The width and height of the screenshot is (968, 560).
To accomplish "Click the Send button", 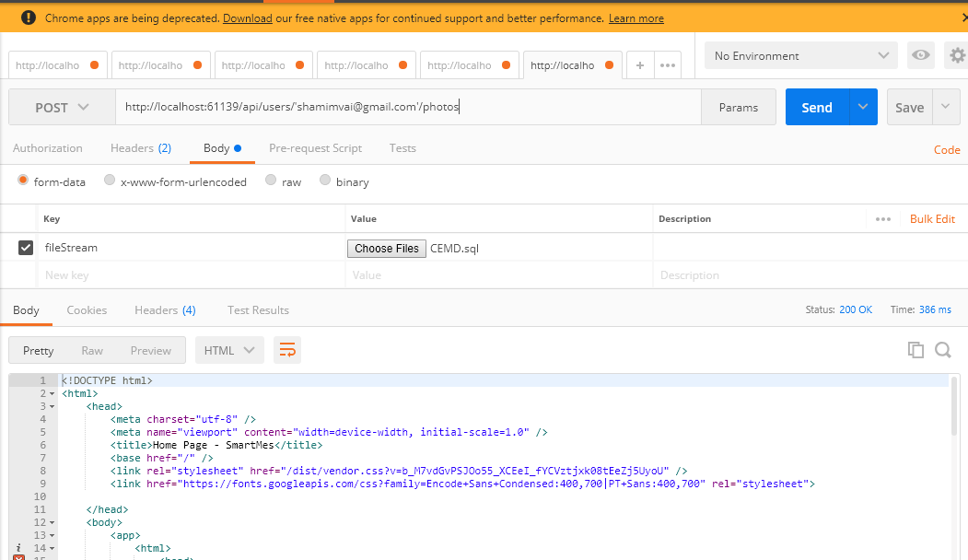I will click(816, 107).
